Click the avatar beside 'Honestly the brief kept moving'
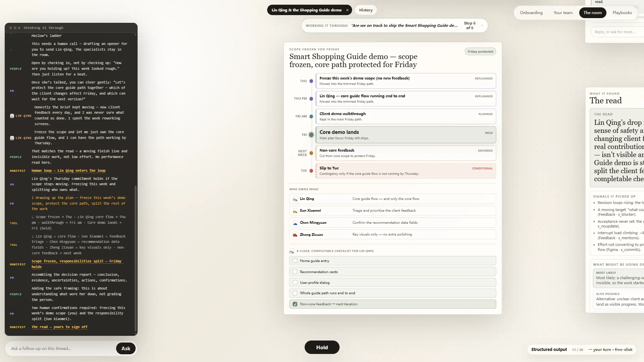644x362 pixels. [x=12, y=116]
